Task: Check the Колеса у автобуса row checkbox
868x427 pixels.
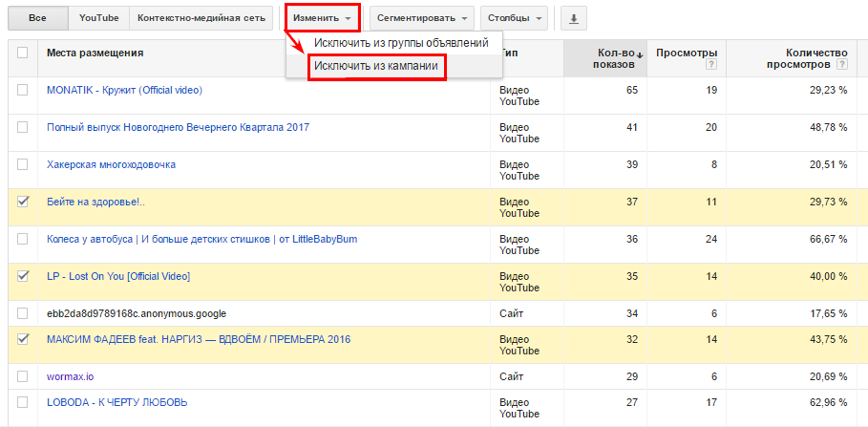Action: pyautogui.click(x=23, y=239)
